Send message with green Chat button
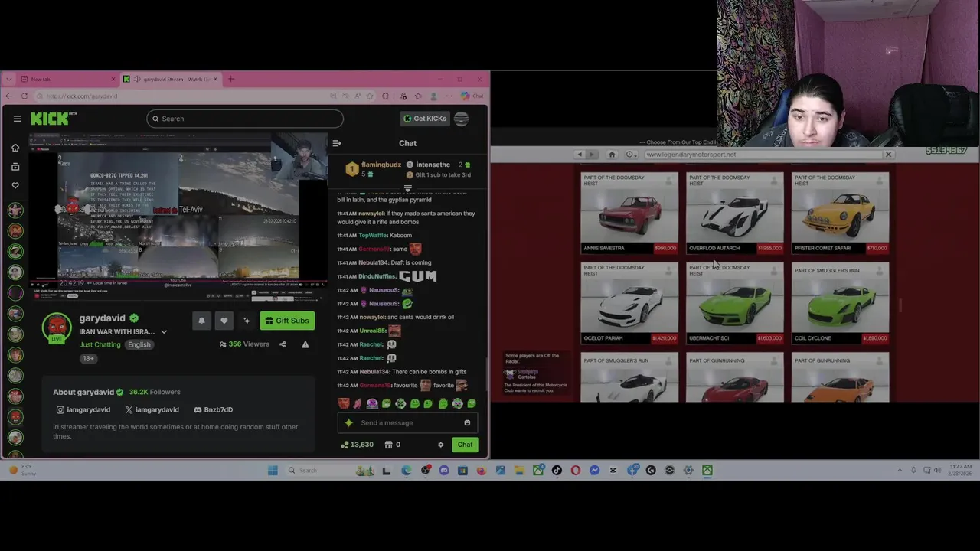This screenshot has width=980, height=551. (x=465, y=445)
